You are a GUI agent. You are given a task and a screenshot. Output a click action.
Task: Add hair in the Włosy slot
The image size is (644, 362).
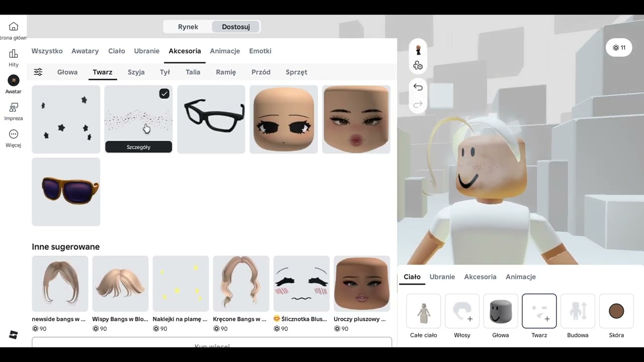462,311
